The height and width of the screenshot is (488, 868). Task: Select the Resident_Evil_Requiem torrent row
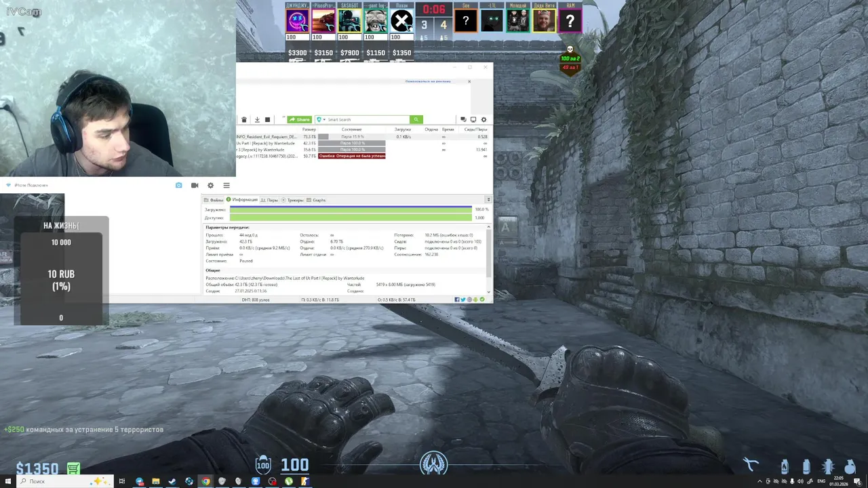click(x=363, y=137)
